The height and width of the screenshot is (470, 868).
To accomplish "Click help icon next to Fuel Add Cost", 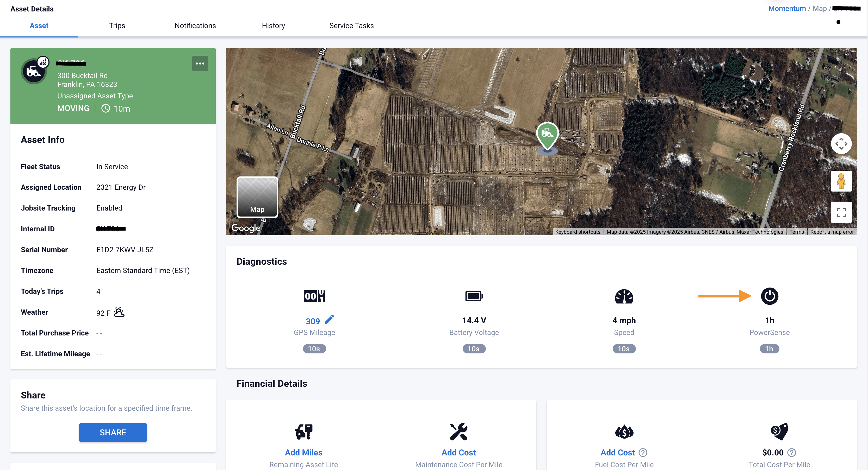I will (x=643, y=453).
